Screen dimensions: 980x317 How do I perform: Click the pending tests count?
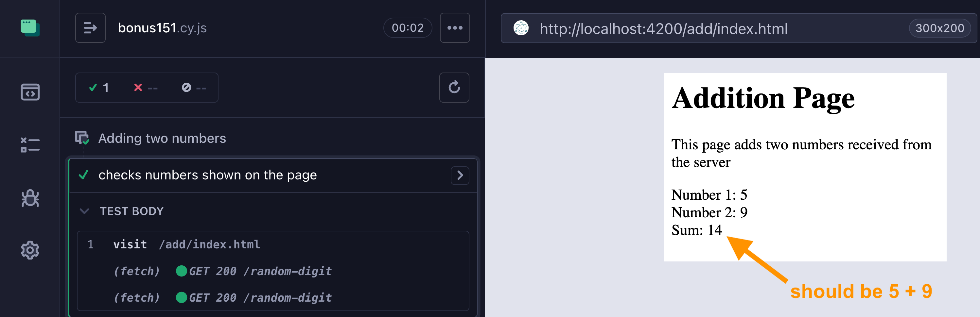[194, 88]
